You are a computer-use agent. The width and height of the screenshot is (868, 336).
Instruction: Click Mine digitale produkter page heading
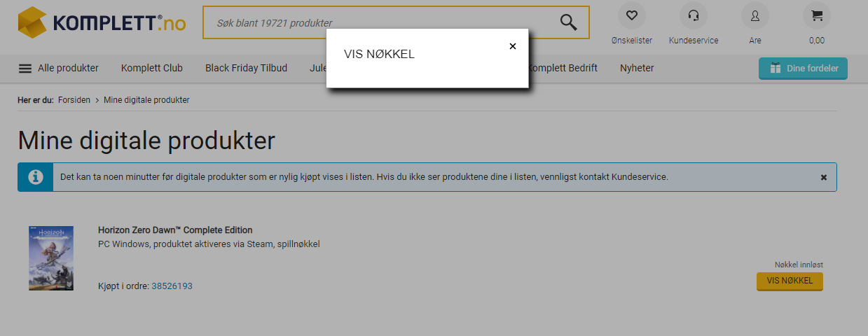[x=146, y=141]
